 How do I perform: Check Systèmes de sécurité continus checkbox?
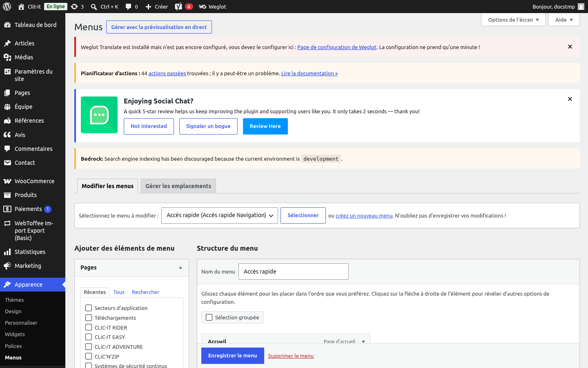(x=89, y=366)
